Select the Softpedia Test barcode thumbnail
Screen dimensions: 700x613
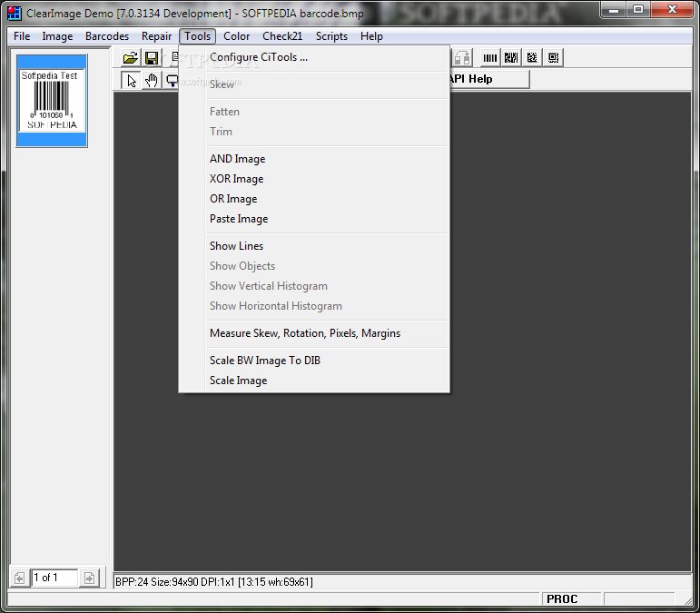52,101
